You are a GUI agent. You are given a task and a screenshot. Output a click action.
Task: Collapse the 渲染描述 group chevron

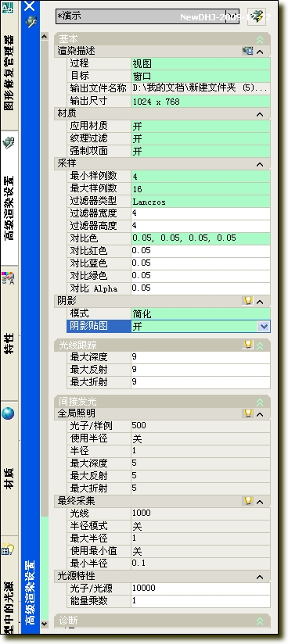[260, 52]
